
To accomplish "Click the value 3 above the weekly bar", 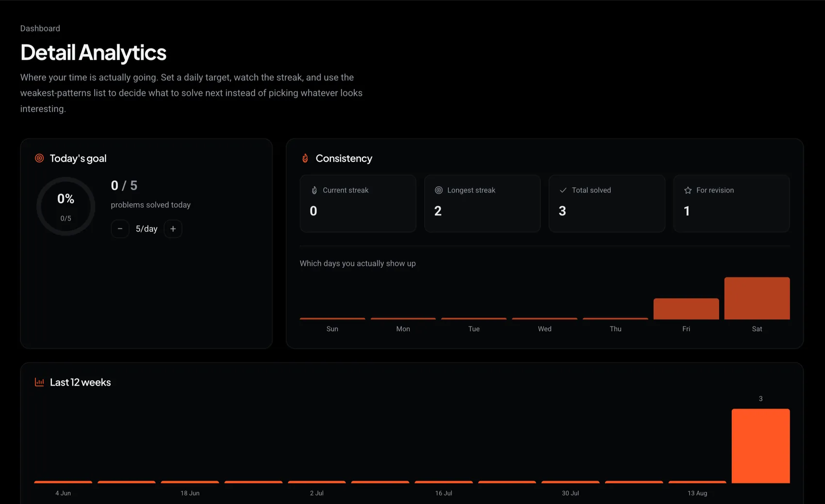I will point(761,399).
